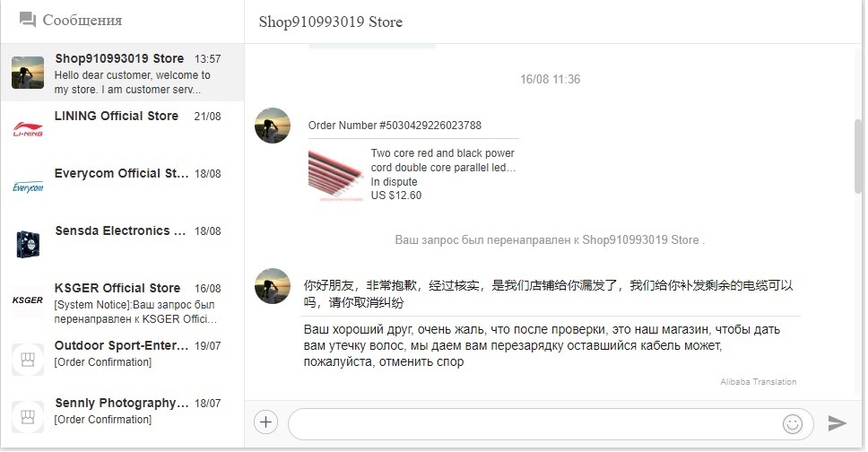
Task: Open LINING Official Store conversation
Action: coord(122,130)
